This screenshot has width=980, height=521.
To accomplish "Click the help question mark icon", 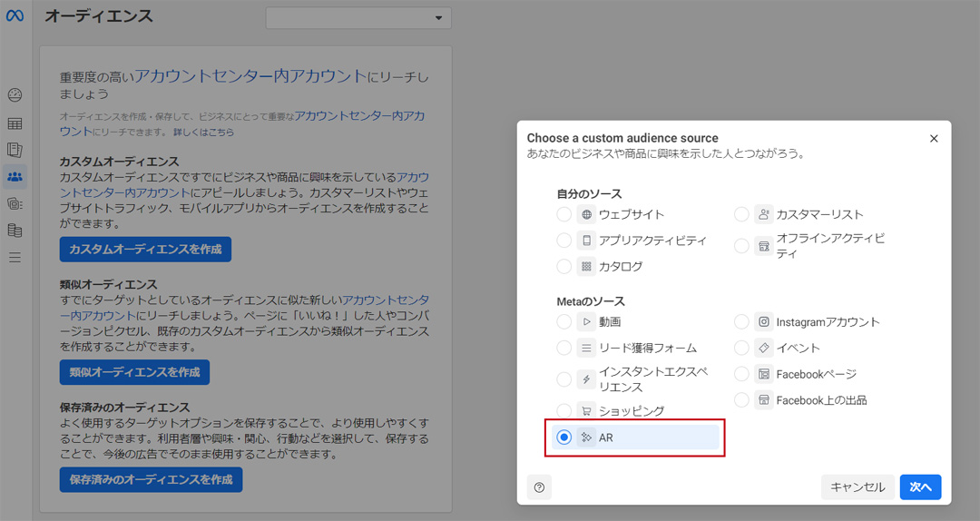I will [x=539, y=487].
